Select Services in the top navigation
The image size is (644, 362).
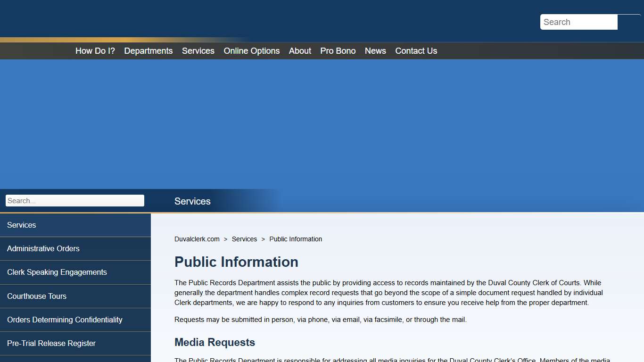coord(198,50)
